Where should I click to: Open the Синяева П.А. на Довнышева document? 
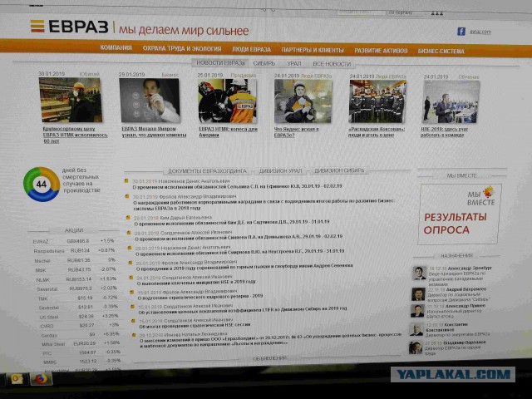239,237
